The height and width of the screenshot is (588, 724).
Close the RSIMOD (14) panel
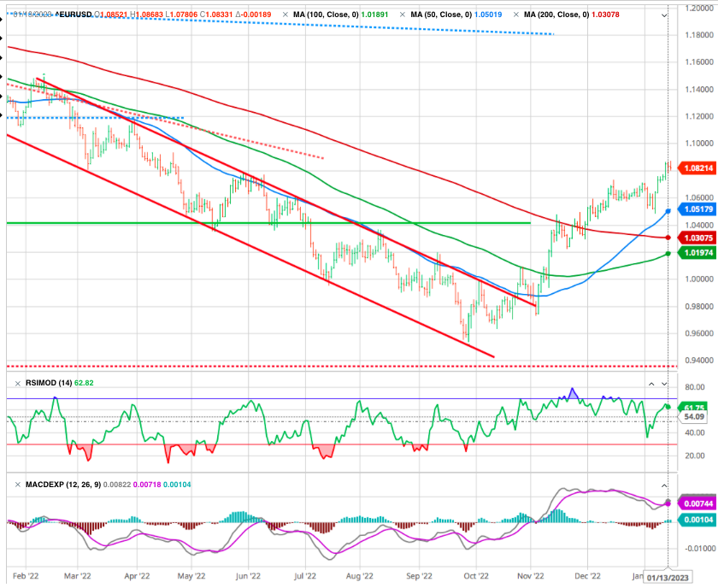pyautogui.click(x=18, y=384)
